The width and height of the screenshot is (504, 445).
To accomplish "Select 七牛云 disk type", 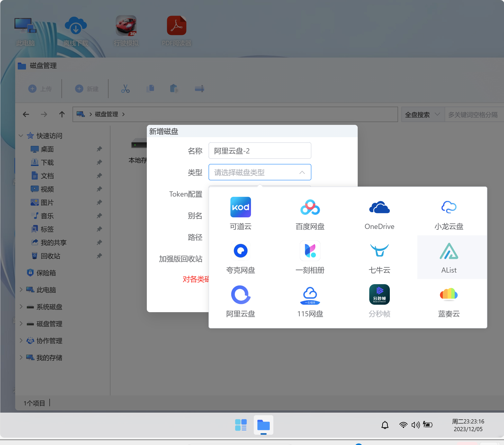I will tap(379, 257).
